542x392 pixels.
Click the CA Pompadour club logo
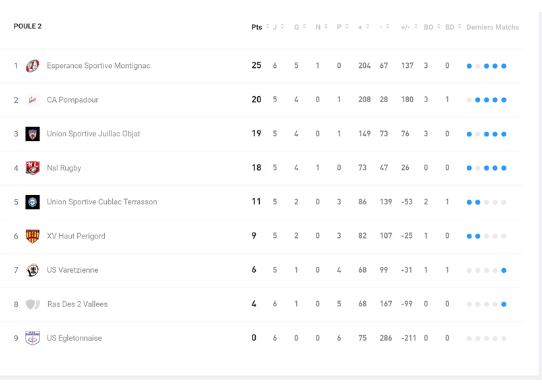point(32,100)
